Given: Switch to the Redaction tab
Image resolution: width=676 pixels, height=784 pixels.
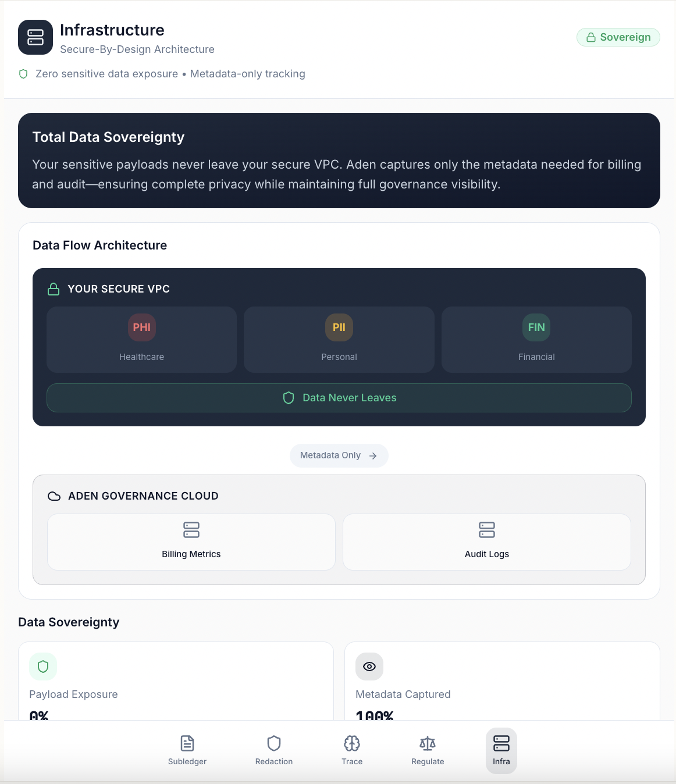Looking at the screenshot, I should (x=274, y=750).
